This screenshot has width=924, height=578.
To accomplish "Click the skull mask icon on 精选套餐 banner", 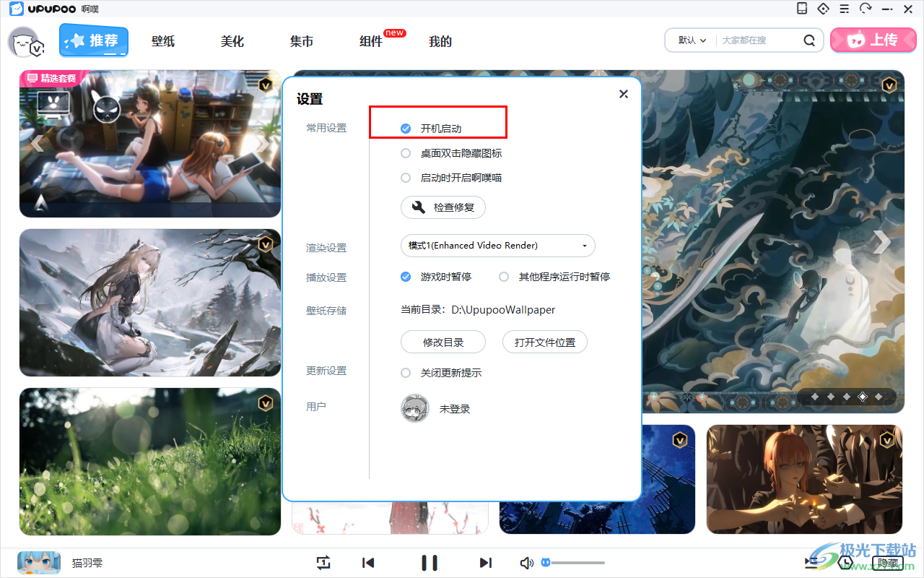I will tap(107, 109).
